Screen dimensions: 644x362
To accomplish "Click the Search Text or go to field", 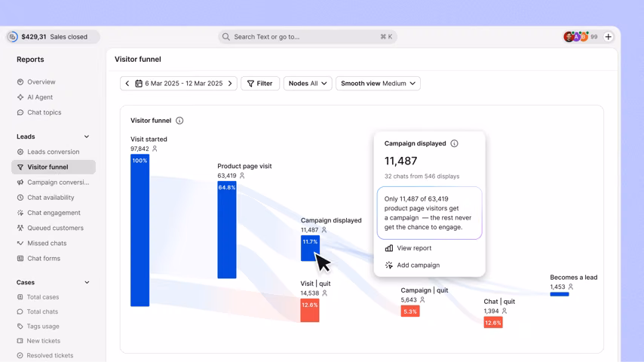I will click(x=307, y=36).
